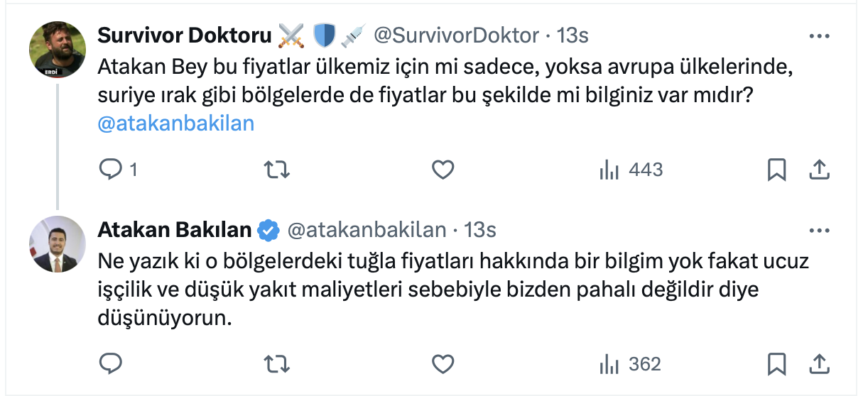
Task: Open Atakan Bakılan's profile name
Action: [x=174, y=230]
